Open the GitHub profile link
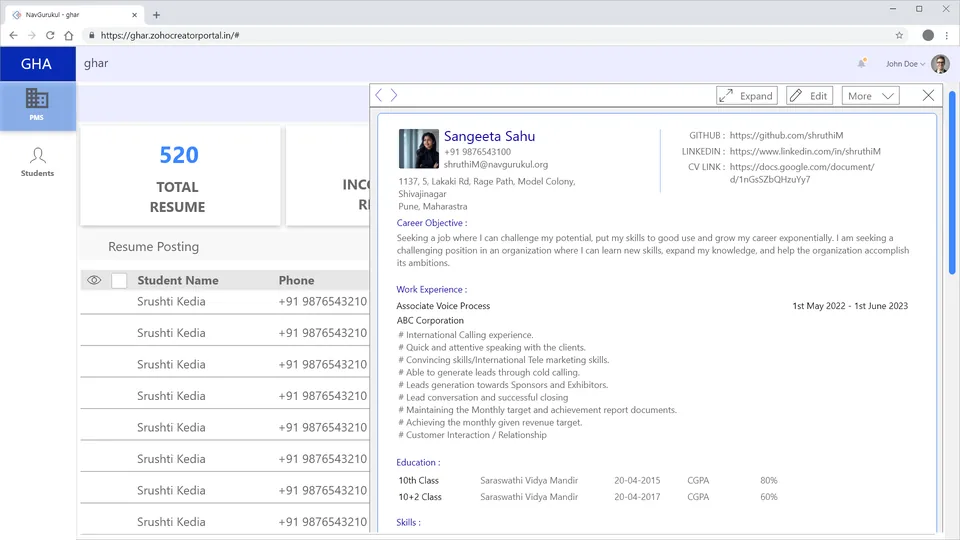This screenshot has width=960, height=540. (786, 135)
